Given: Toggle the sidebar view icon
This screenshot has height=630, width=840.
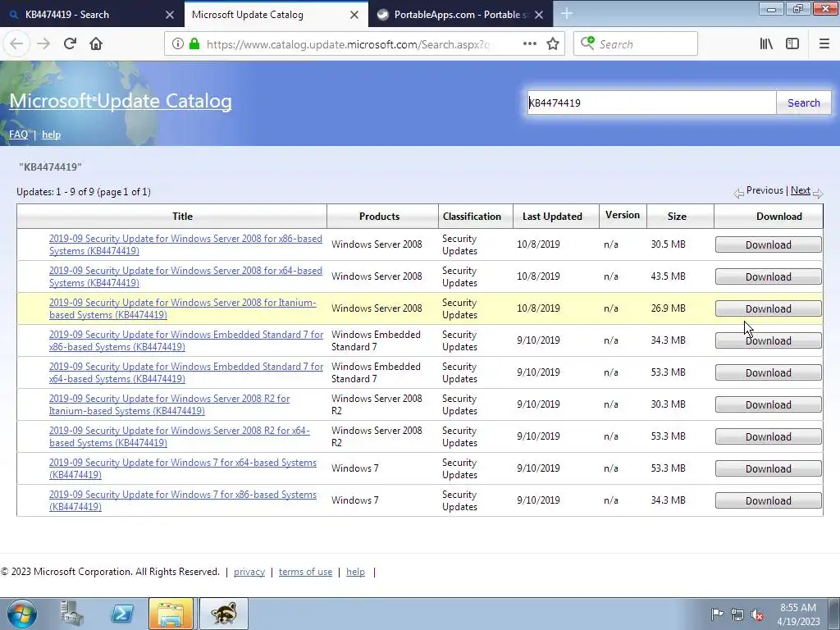Looking at the screenshot, I should click(792, 44).
